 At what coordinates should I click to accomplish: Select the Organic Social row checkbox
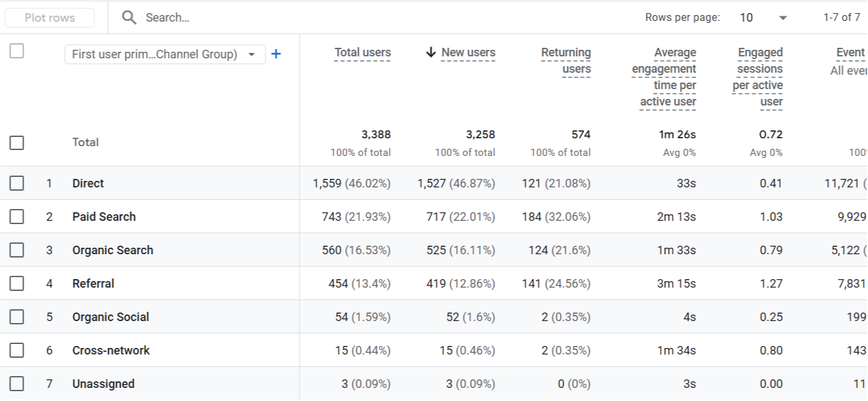pyautogui.click(x=17, y=317)
